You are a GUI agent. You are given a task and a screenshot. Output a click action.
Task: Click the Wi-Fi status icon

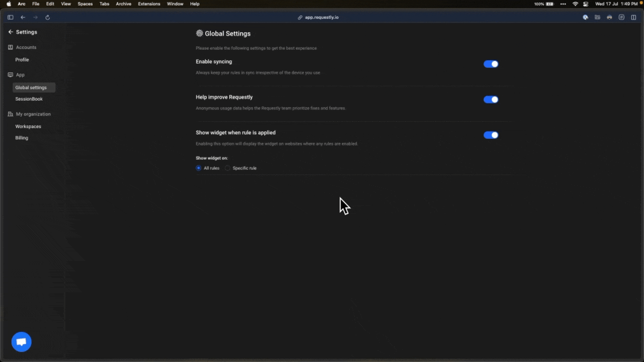[575, 4]
